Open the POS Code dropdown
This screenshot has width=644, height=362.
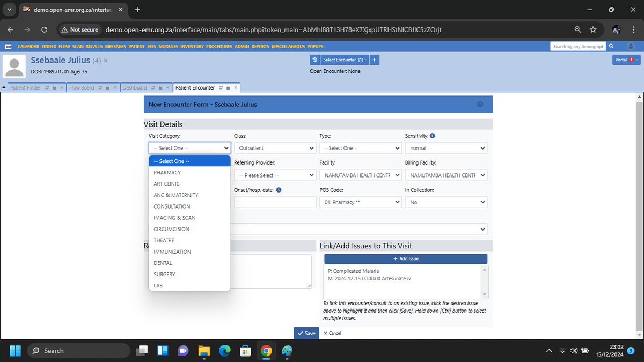[361, 202]
